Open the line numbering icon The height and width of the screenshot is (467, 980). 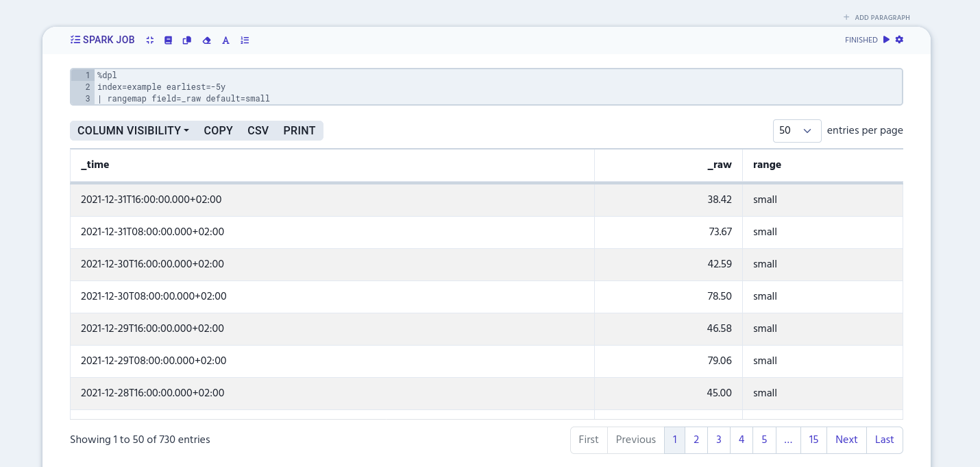245,40
